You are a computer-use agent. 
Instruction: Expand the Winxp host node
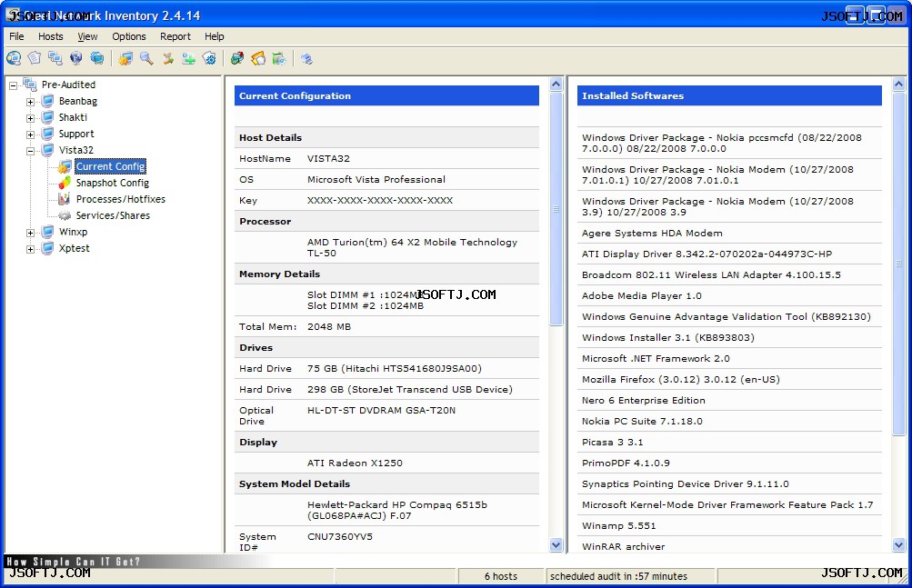(30, 233)
